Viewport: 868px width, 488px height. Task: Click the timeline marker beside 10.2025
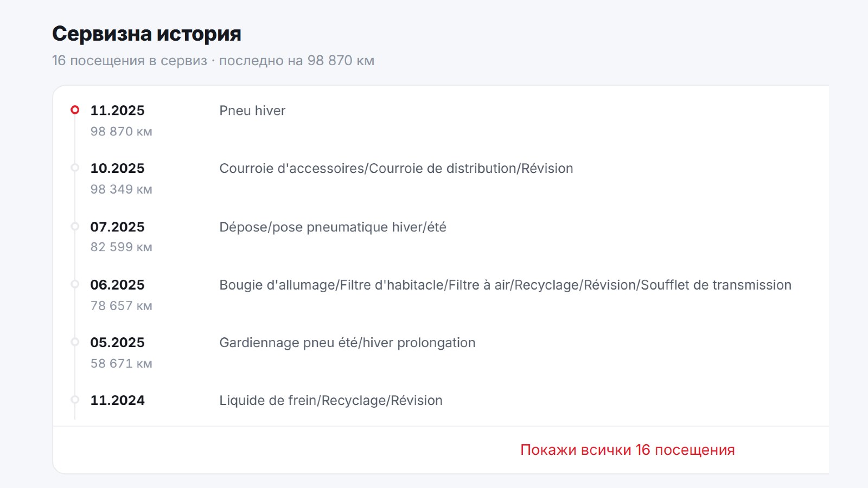[75, 168]
